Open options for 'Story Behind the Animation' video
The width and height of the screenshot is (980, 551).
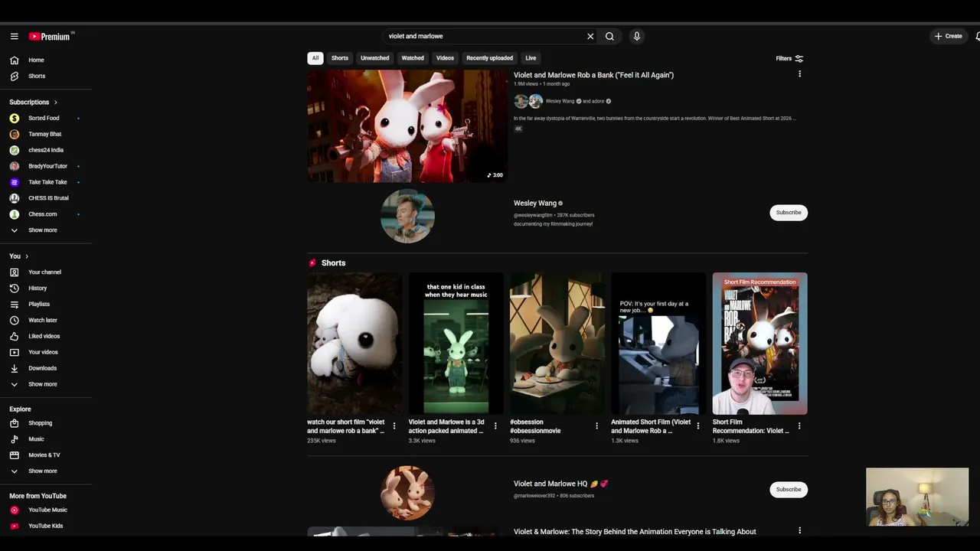tap(799, 531)
